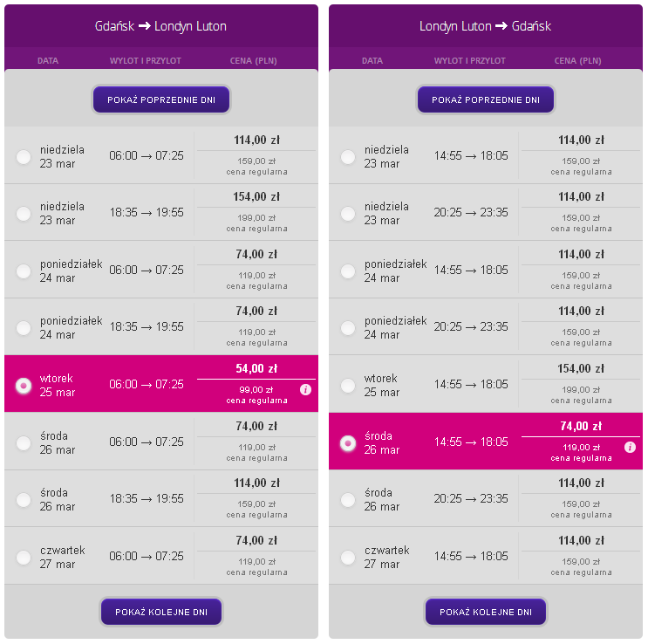The width and height of the screenshot is (648, 644).
Task: Click 154,00 zł price on Sunday 18:35 flight
Action: 256,196
